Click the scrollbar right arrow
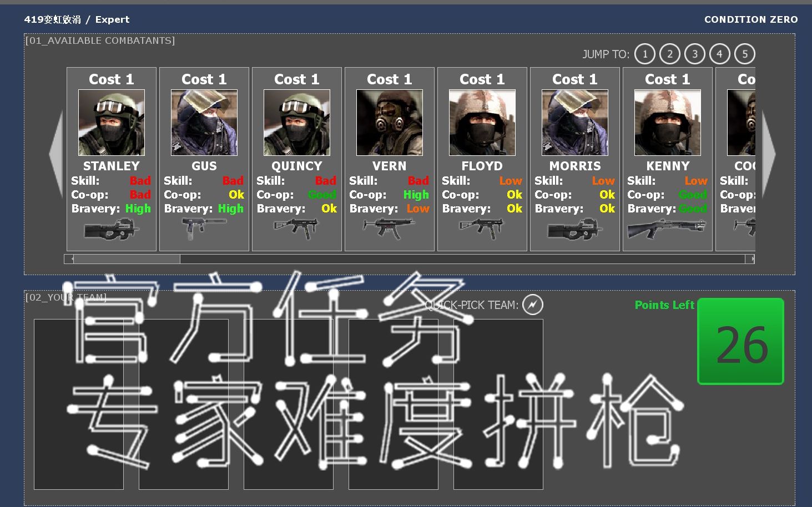812x507 pixels. pyautogui.click(x=750, y=259)
